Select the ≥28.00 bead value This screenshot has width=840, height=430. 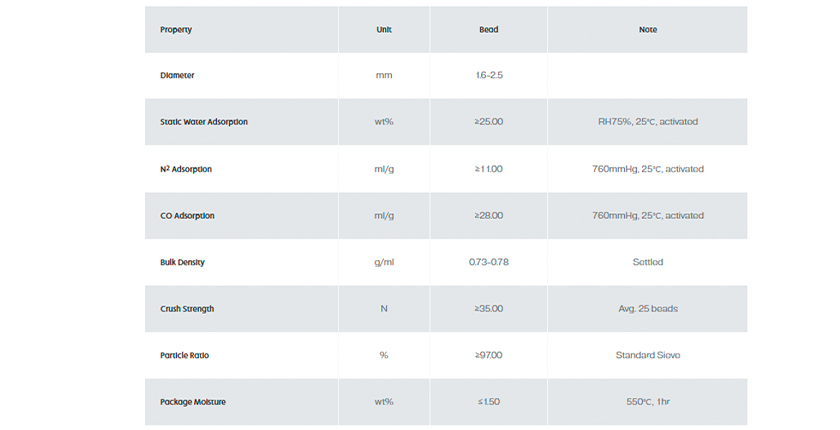pos(488,216)
